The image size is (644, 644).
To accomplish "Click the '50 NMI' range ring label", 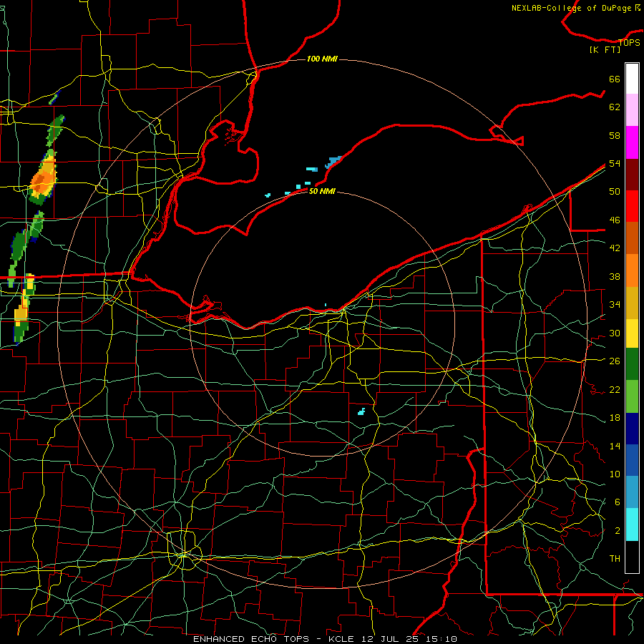I will (322, 191).
